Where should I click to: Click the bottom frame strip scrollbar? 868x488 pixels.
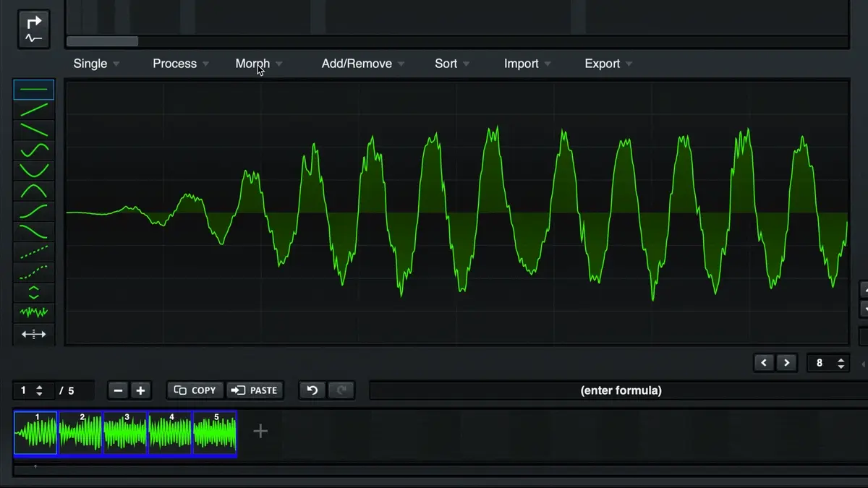(440, 470)
